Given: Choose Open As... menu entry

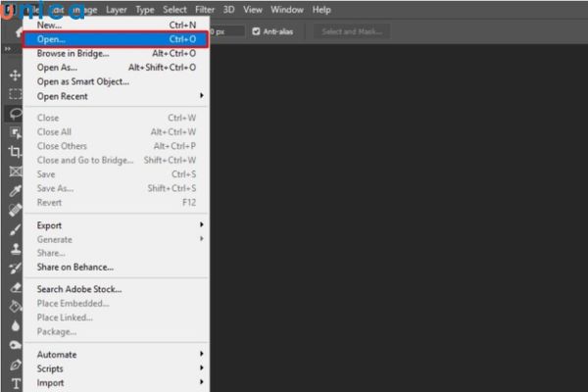Looking at the screenshot, I should click(x=116, y=68).
